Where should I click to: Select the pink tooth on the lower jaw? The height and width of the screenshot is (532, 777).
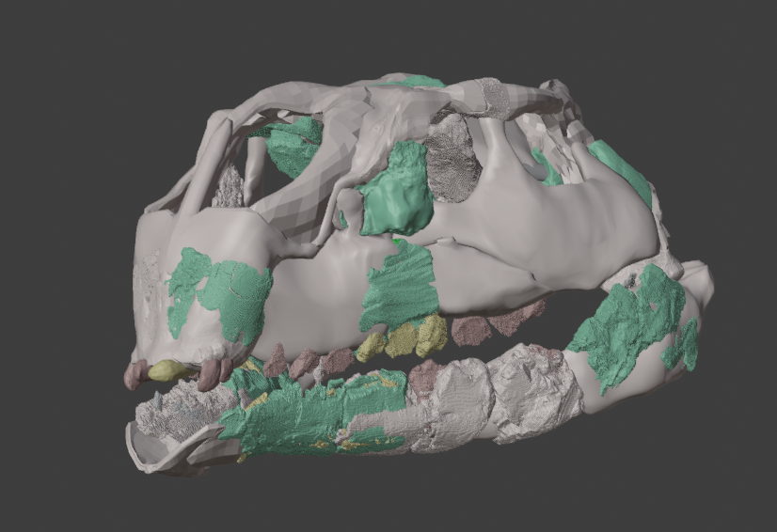click(x=425, y=373)
